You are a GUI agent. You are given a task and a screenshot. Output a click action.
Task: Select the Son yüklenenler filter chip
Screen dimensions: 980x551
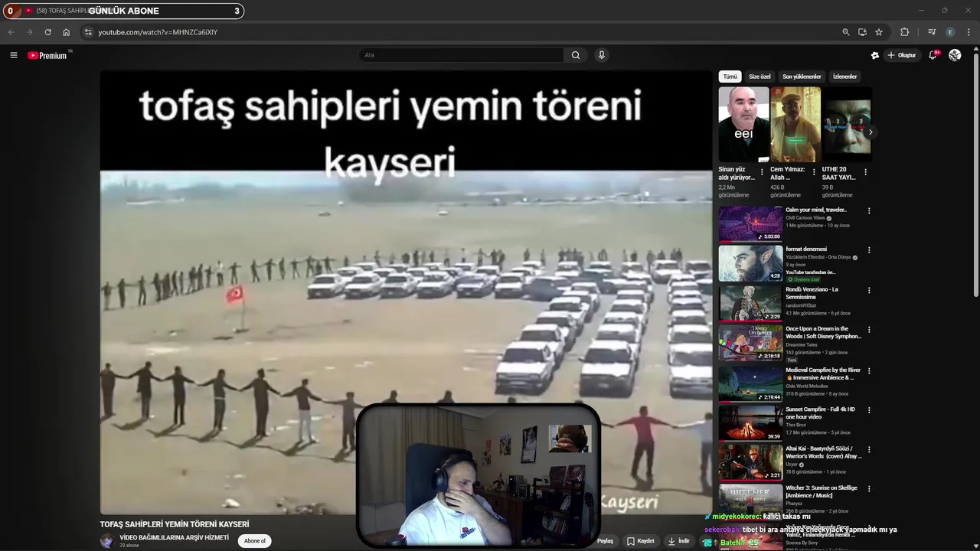coord(802,77)
